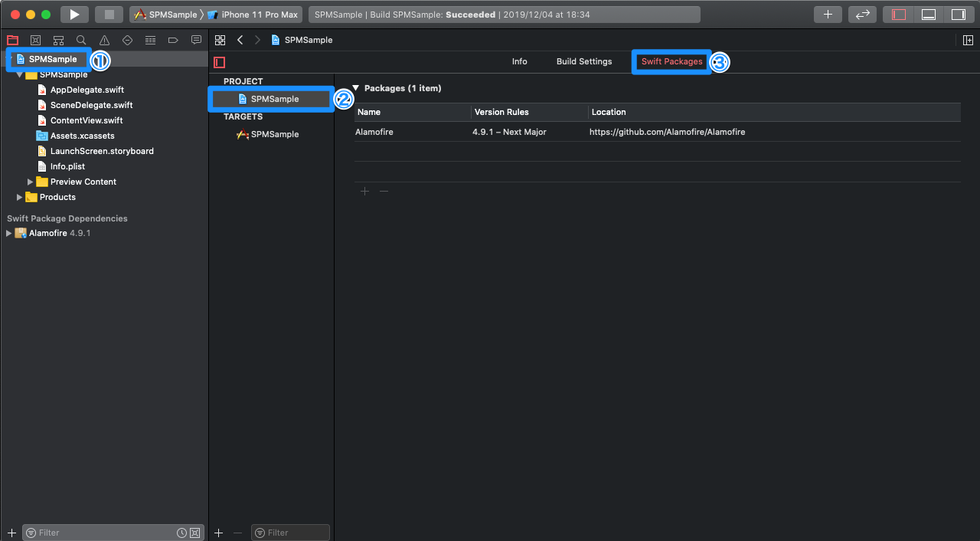Remove the selected Swift package
The width and height of the screenshot is (980, 541).
click(384, 191)
